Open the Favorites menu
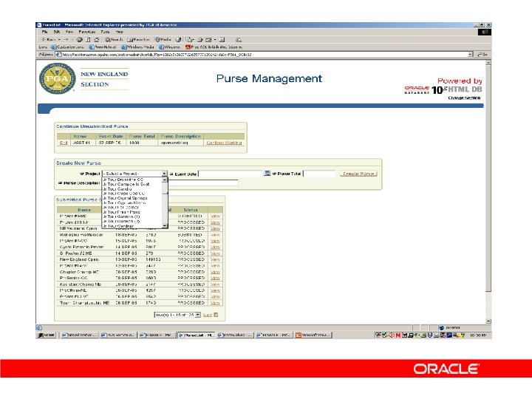This screenshot has width=532, height=399. pos(87,32)
